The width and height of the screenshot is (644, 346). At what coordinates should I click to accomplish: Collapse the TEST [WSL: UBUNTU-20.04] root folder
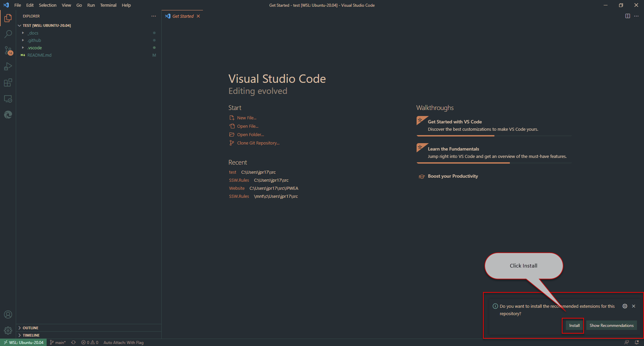[x=89, y=25]
